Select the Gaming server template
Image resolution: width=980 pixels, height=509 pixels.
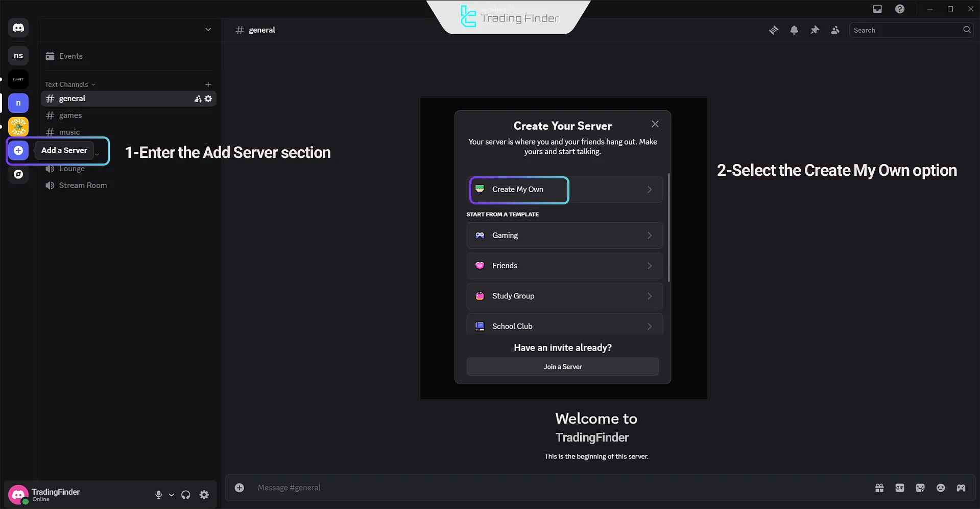(565, 236)
